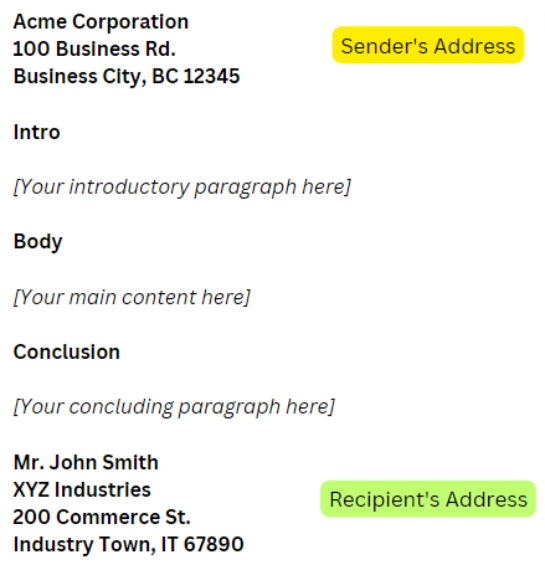This screenshot has width=545, height=570.
Task: Click the Mr. John Smith line
Action: click(86, 462)
